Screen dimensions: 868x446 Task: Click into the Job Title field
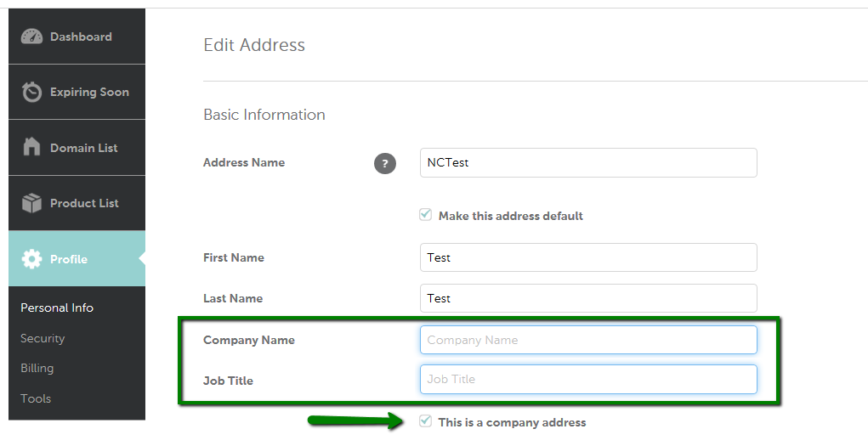click(x=588, y=379)
